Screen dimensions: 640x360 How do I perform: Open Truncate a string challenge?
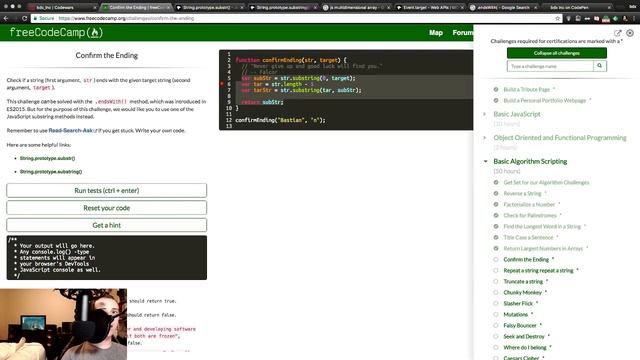(x=523, y=282)
